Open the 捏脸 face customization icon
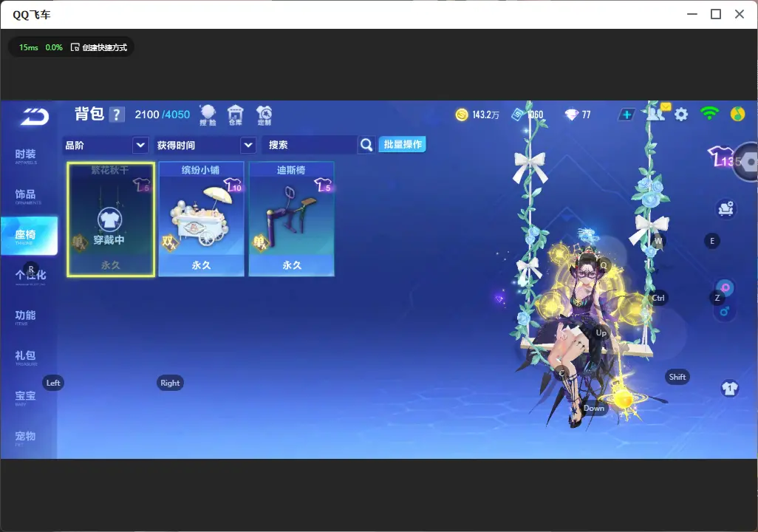 pos(208,115)
